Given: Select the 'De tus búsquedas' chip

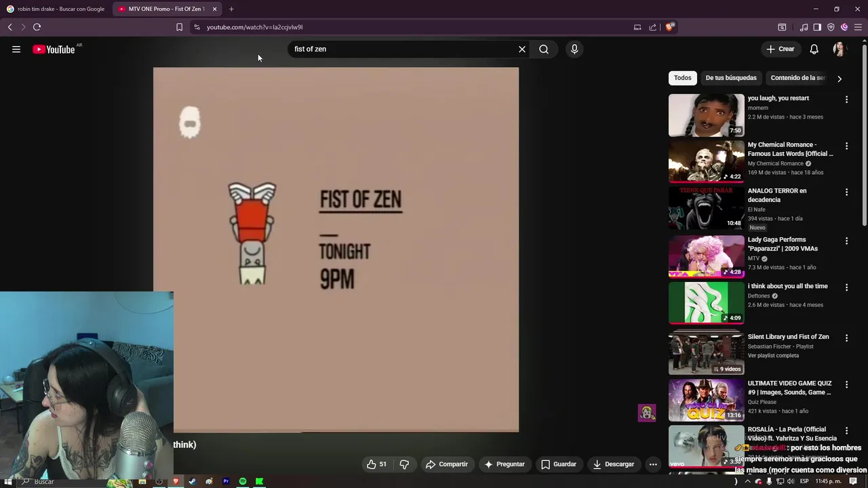Looking at the screenshot, I should coord(731,78).
